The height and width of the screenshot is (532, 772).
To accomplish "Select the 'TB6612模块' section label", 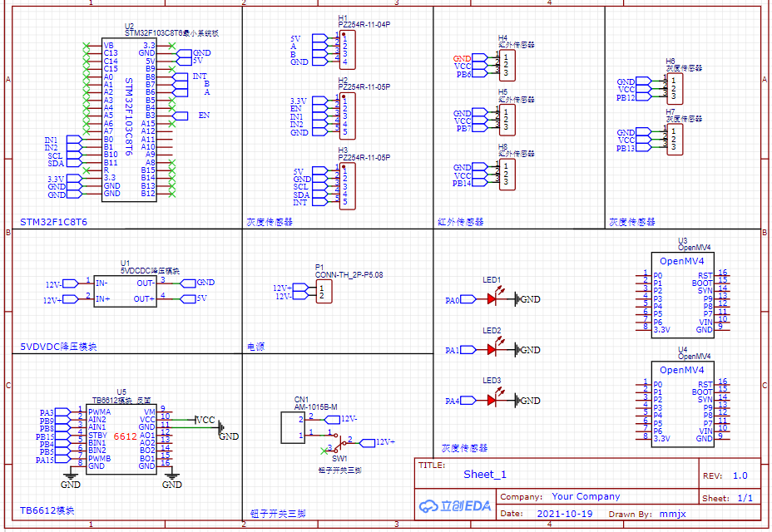I will click(x=47, y=510).
